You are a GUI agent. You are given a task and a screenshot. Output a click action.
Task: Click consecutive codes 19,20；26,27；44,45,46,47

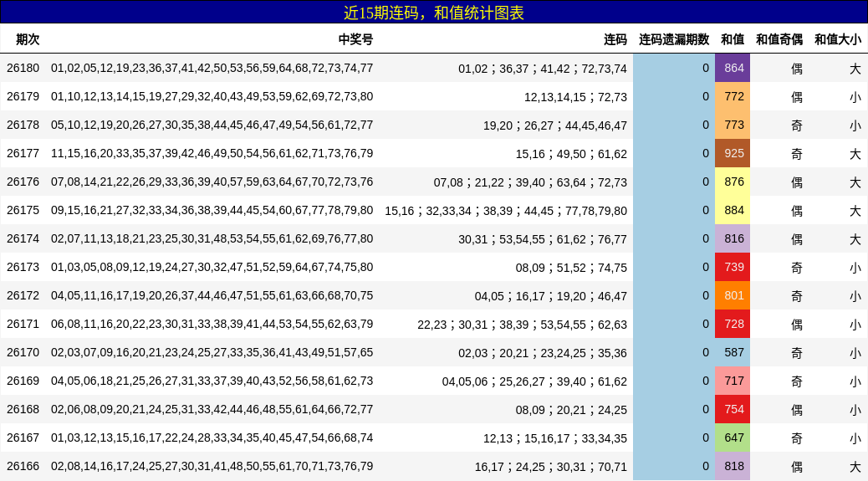555,125
